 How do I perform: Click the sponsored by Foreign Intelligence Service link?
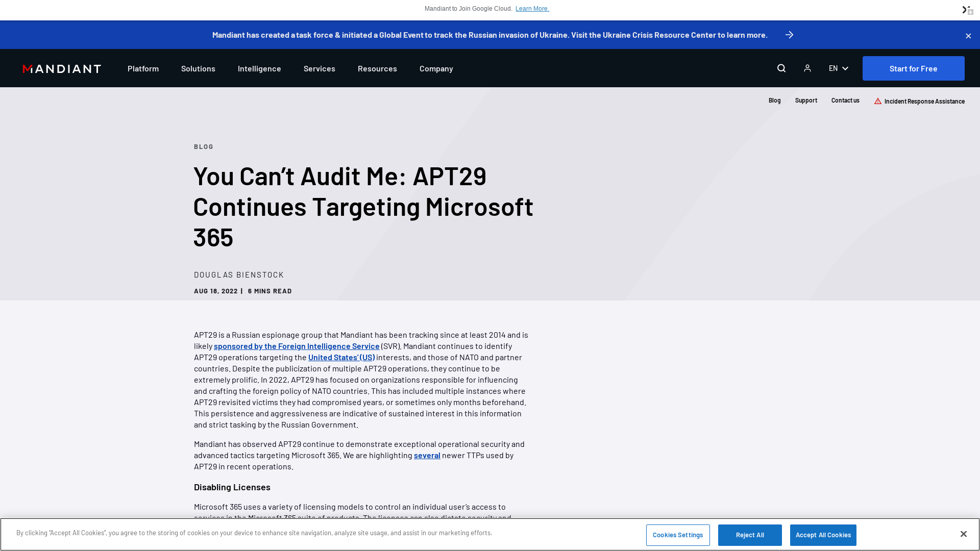pyautogui.click(x=297, y=346)
